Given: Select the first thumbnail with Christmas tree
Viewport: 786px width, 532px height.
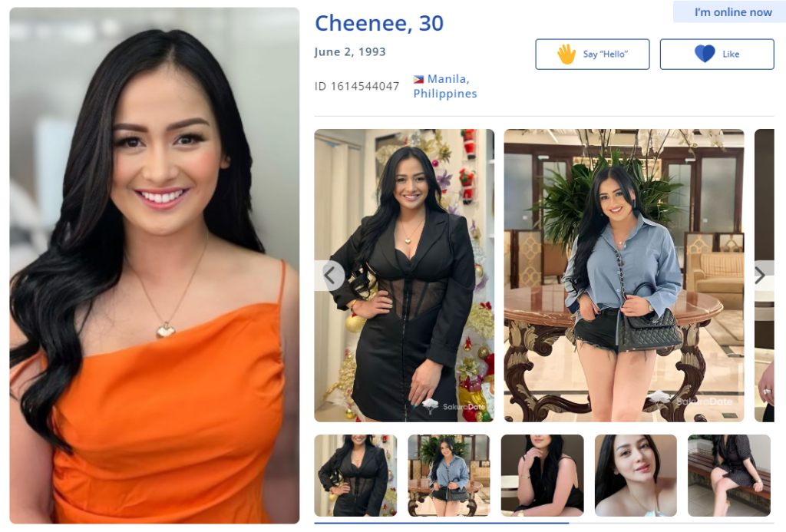Looking at the screenshot, I should click(355, 475).
